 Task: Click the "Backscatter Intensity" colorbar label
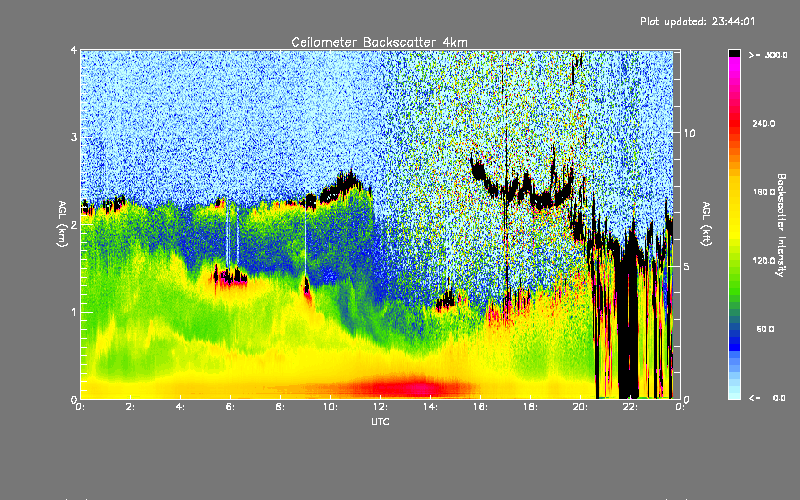tap(781, 225)
